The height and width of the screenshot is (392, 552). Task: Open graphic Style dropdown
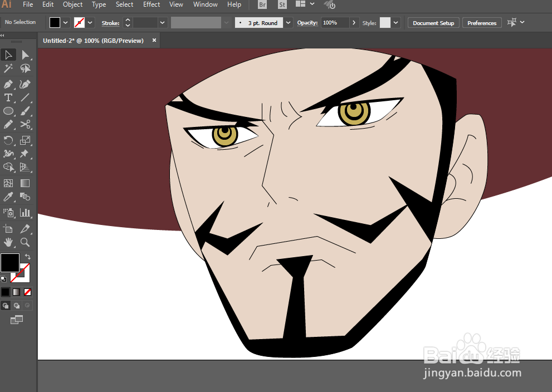point(396,22)
